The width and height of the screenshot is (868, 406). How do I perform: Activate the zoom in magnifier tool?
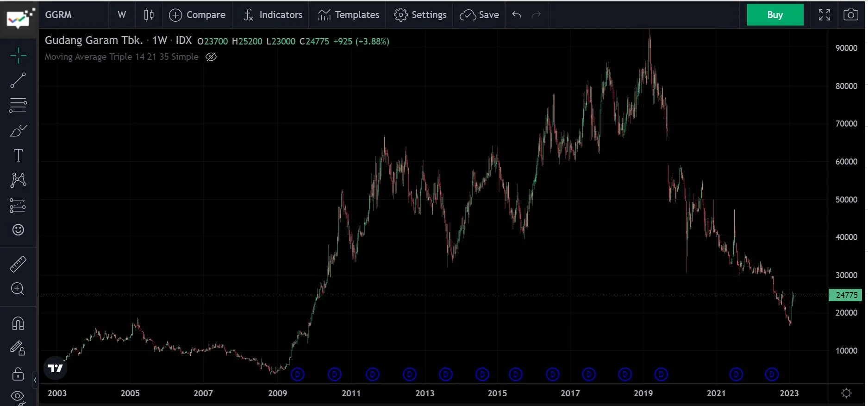point(18,289)
